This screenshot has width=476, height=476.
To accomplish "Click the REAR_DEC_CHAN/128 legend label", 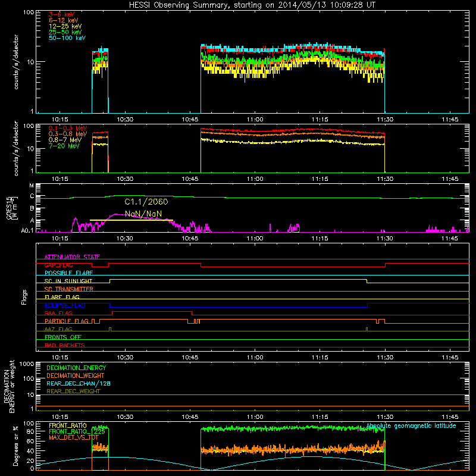I will 79,383.
